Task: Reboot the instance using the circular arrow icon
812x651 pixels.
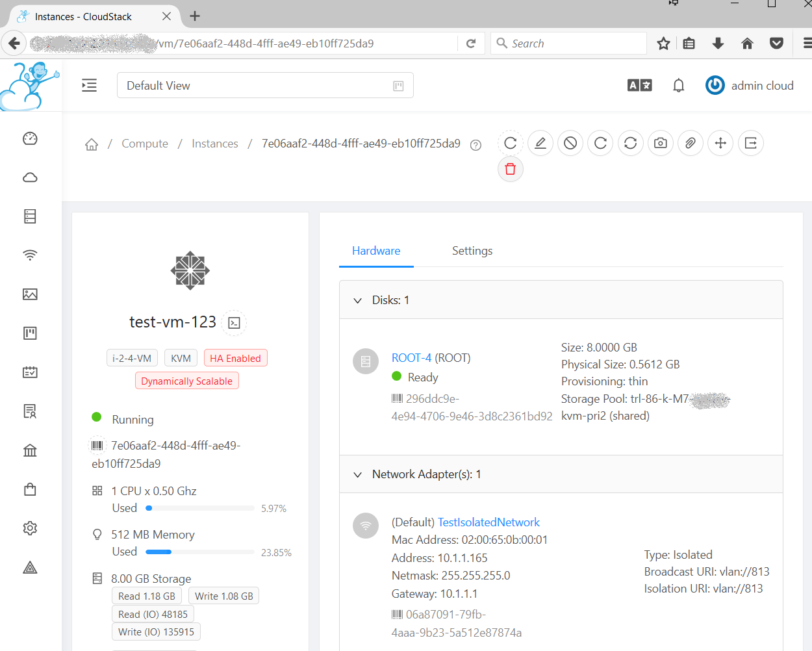Action: [600, 143]
